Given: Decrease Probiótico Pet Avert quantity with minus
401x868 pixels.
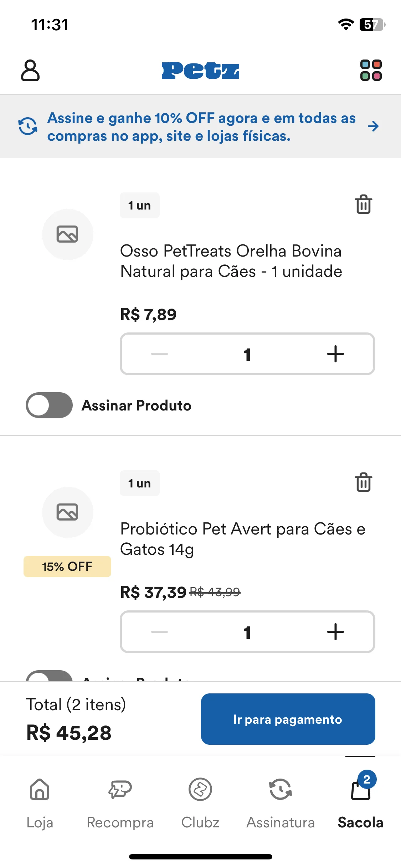Looking at the screenshot, I should click(x=159, y=632).
